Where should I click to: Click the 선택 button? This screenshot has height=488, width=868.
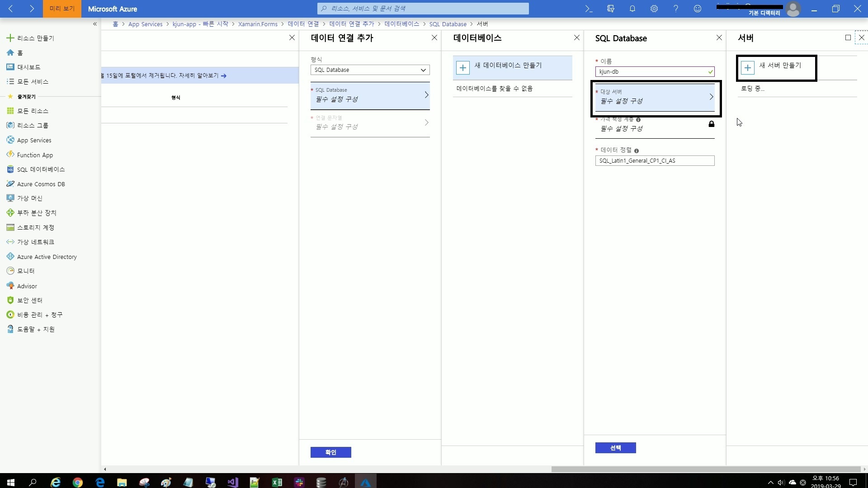(x=615, y=448)
